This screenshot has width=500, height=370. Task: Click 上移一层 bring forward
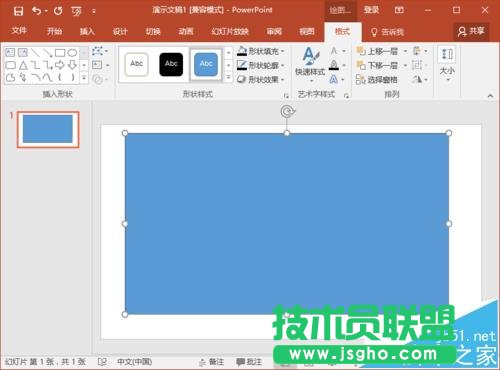coord(377,51)
